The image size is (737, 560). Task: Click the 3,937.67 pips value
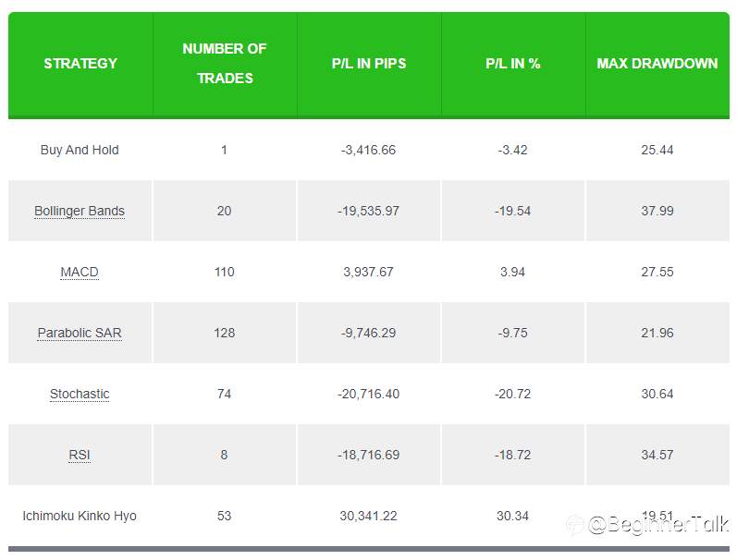click(x=368, y=272)
